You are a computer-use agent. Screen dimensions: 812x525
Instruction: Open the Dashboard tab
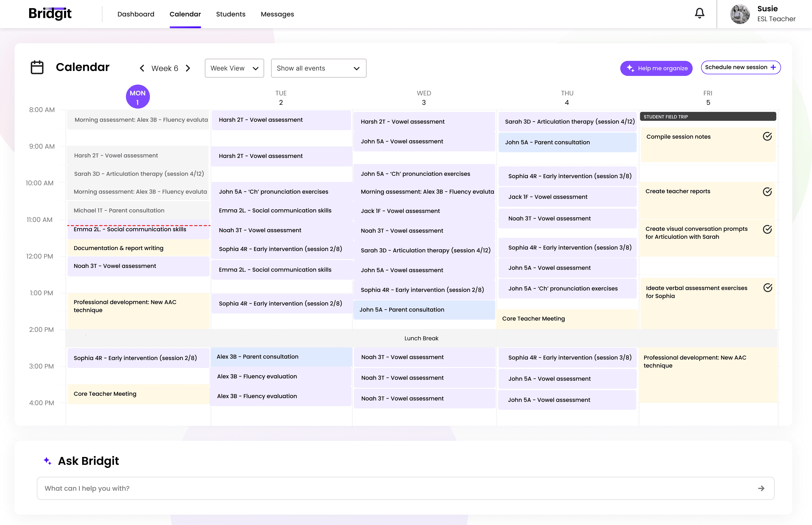pos(136,14)
